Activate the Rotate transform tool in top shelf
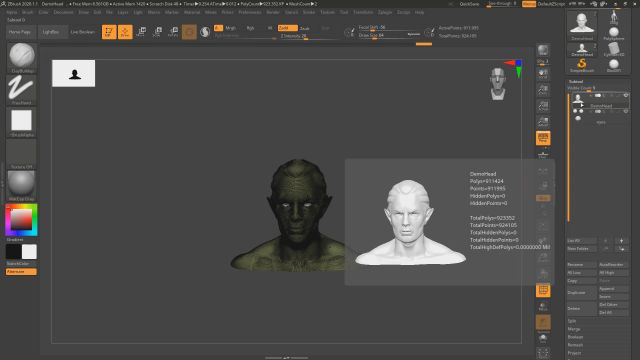Viewport: 640px width, 360px height. [x=173, y=32]
